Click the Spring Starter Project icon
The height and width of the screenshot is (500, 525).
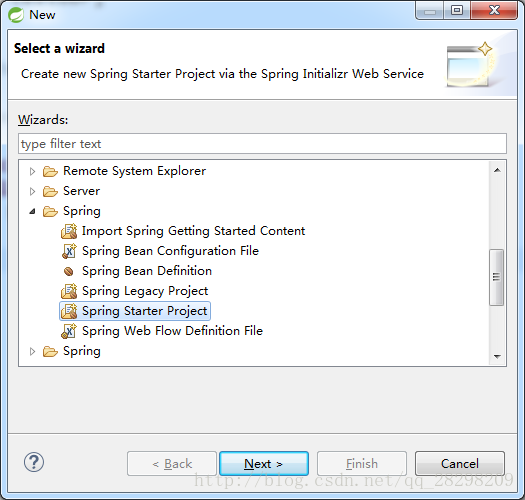pyautogui.click(x=69, y=311)
